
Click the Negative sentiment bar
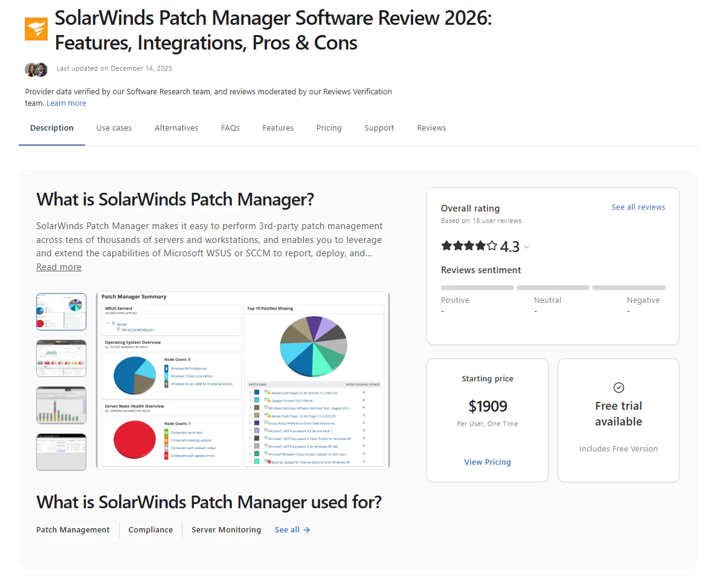pyautogui.click(x=629, y=288)
